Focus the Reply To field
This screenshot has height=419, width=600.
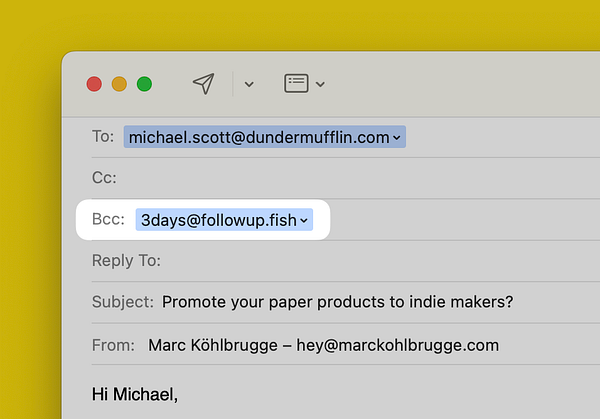[x=370, y=261]
